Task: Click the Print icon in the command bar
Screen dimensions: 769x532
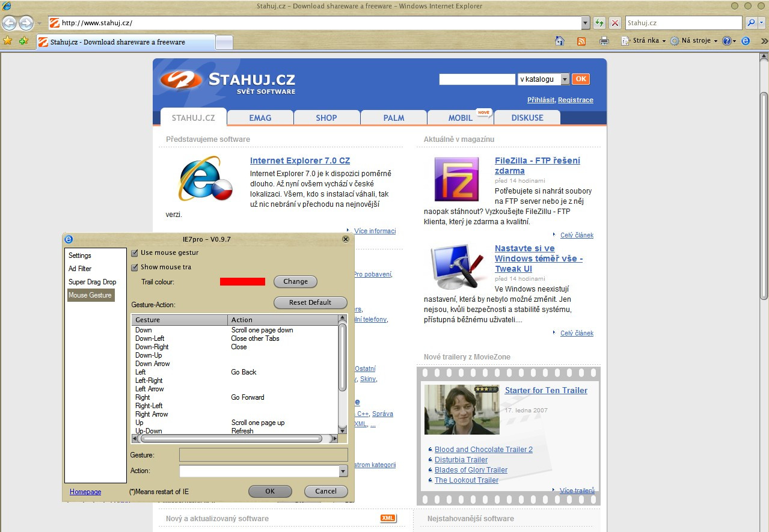Action: tap(604, 41)
